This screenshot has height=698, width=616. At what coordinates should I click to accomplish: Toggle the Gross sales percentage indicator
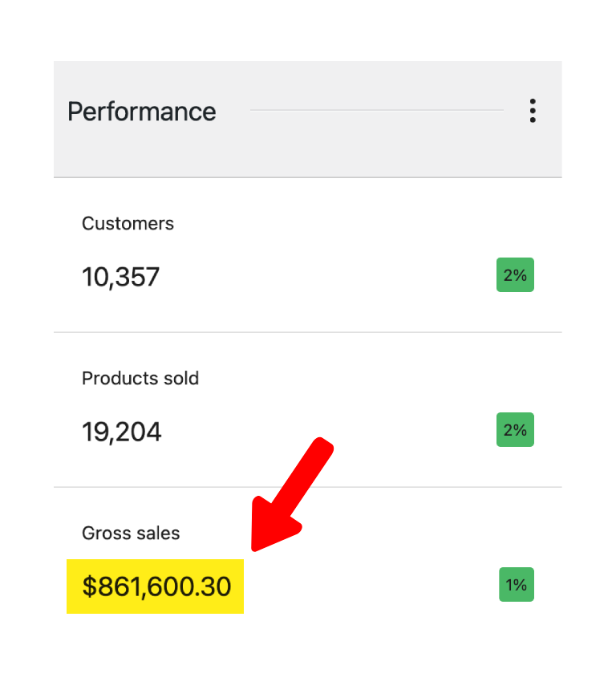(x=515, y=585)
